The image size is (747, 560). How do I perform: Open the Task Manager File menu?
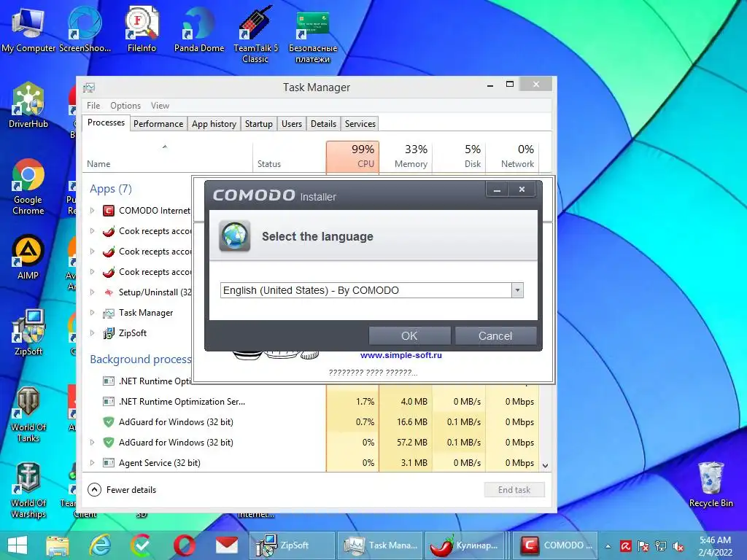click(93, 106)
